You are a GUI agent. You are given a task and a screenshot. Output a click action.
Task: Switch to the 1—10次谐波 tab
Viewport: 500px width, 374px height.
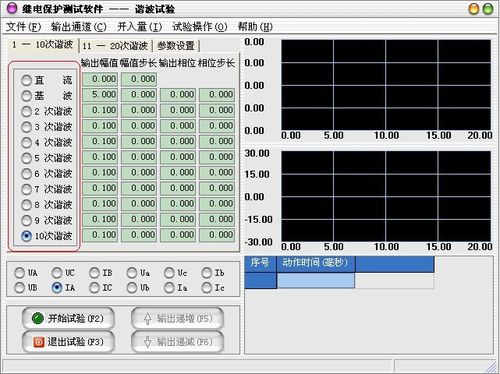coord(42,45)
